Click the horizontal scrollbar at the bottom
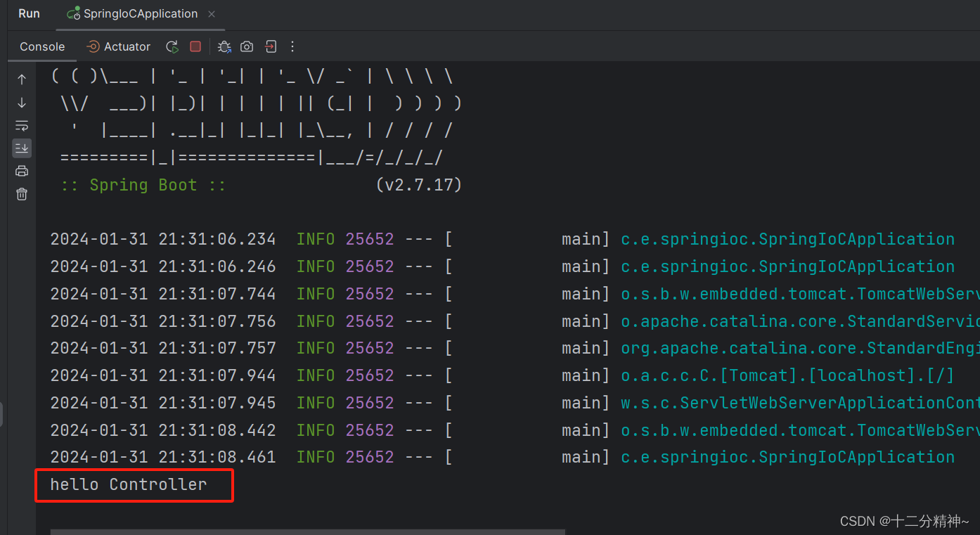980x535 pixels. (308, 532)
